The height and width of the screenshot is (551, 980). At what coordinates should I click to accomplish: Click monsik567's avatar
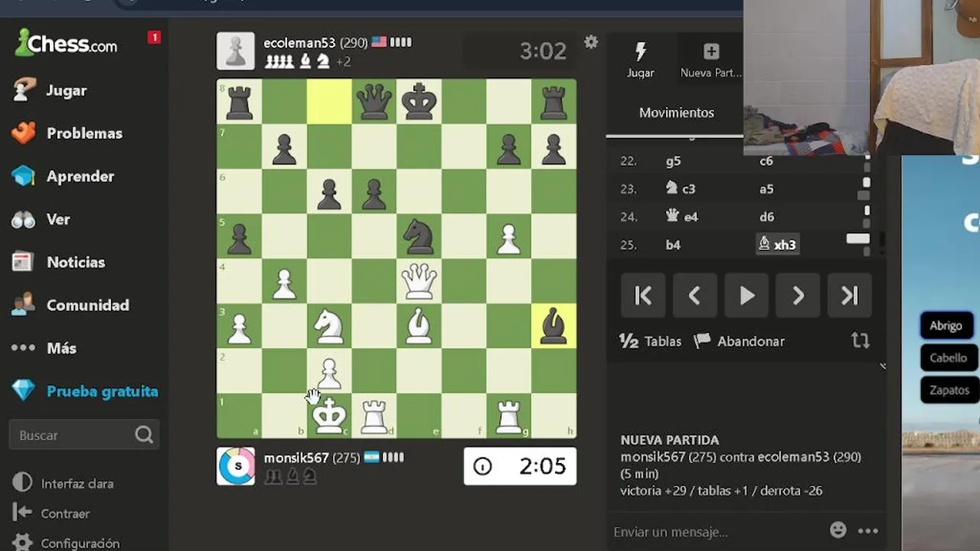point(236,466)
